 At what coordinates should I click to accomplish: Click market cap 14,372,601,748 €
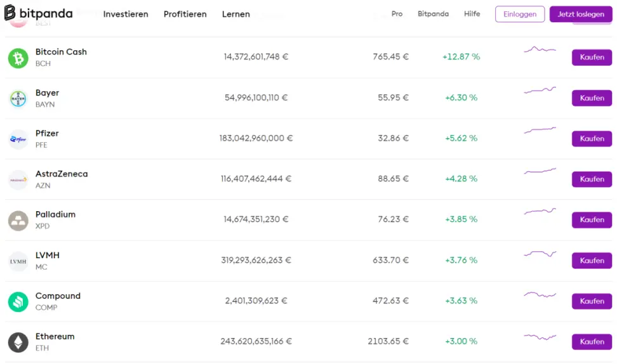tap(256, 56)
